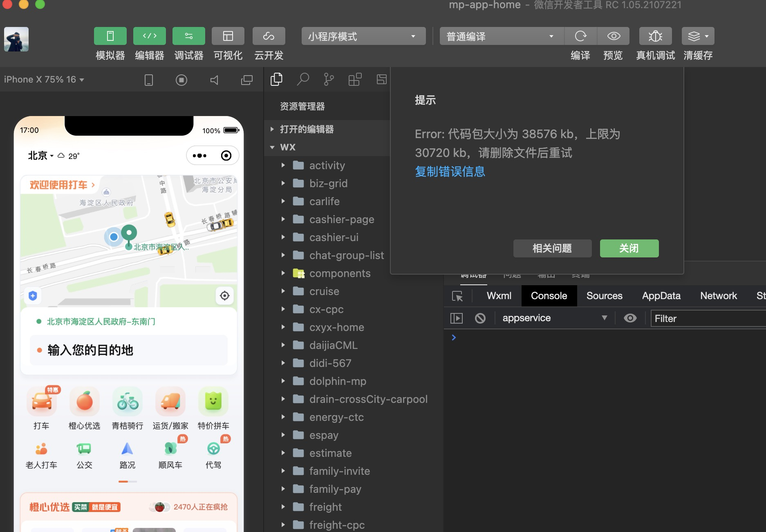Switch to the Console tab
The height and width of the screenshot is (532, 766).
point(549,296)
